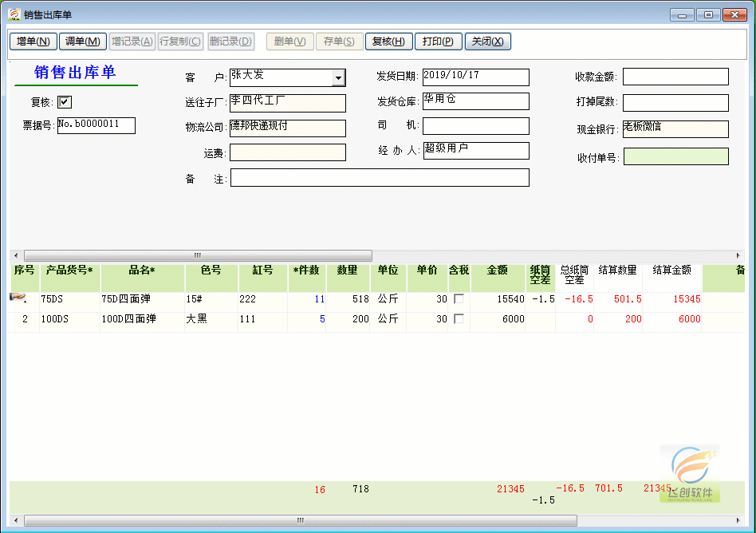756x533 pixels.
Task: Click the 销售出库单 title bar app icon
Action: point(14,14)
